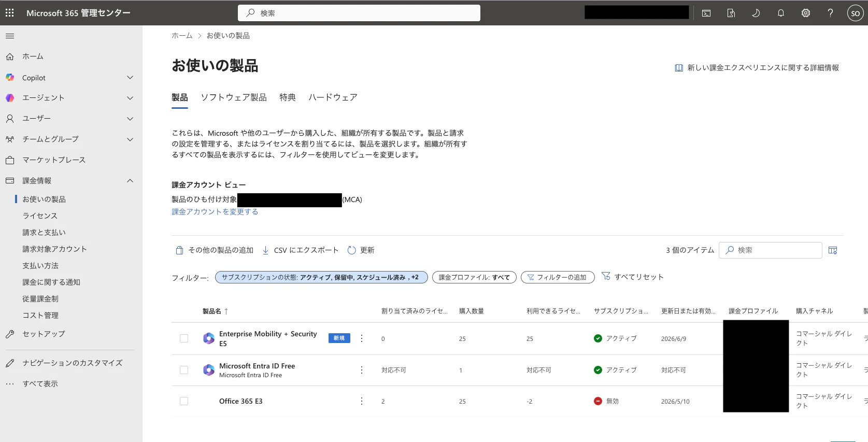Image resolution: width=868 pixels, height=442 pixels.
Task: Open Cloud Shell icon in header
Action: [x=706, y=13]
